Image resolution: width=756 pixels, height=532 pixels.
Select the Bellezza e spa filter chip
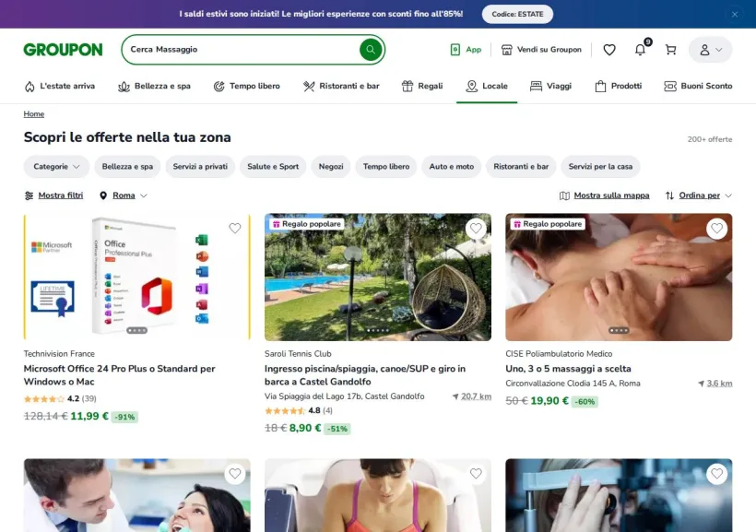pos(127,166)
